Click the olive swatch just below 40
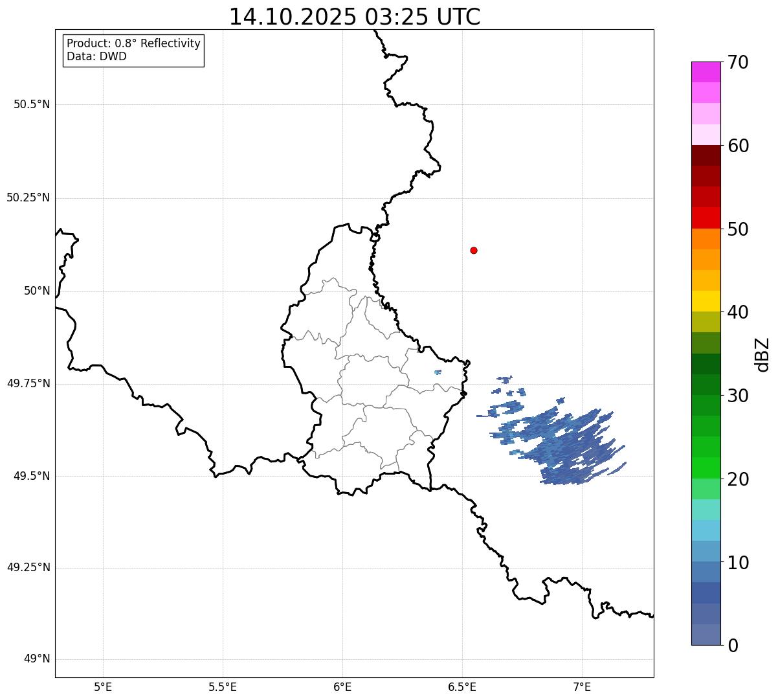778x700 pixels. (x=706, y=322)
